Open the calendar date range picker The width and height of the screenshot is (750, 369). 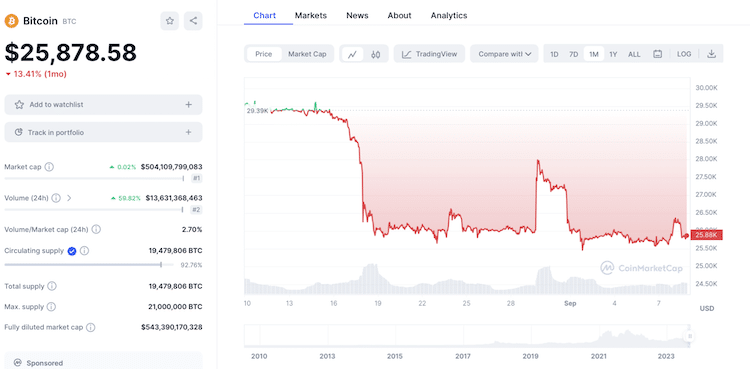coord(658,54)
